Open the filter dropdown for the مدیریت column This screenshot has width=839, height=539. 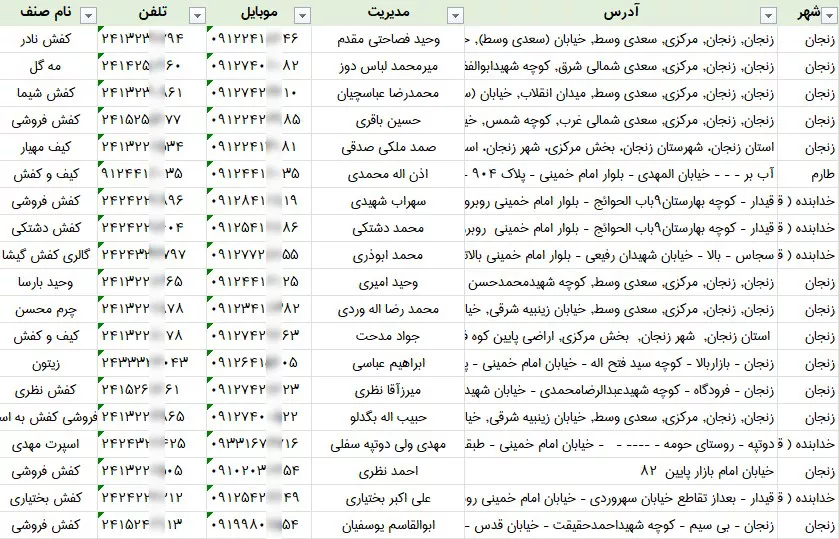point(455,16)
